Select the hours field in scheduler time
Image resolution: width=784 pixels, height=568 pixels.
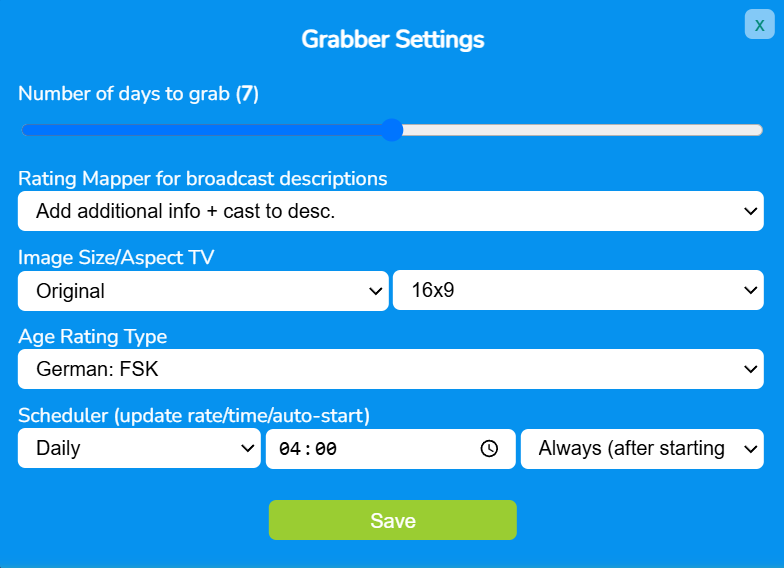[x=290, y=449]
